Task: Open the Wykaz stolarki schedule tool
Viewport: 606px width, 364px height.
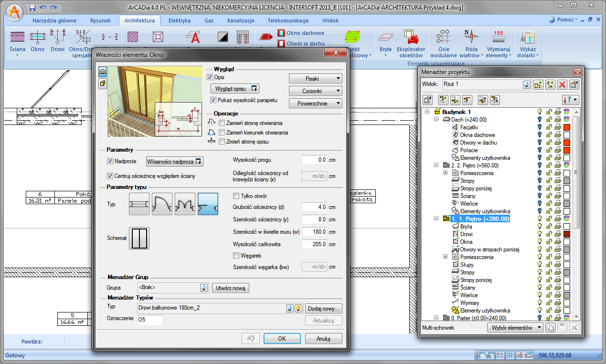Action: 527,37
